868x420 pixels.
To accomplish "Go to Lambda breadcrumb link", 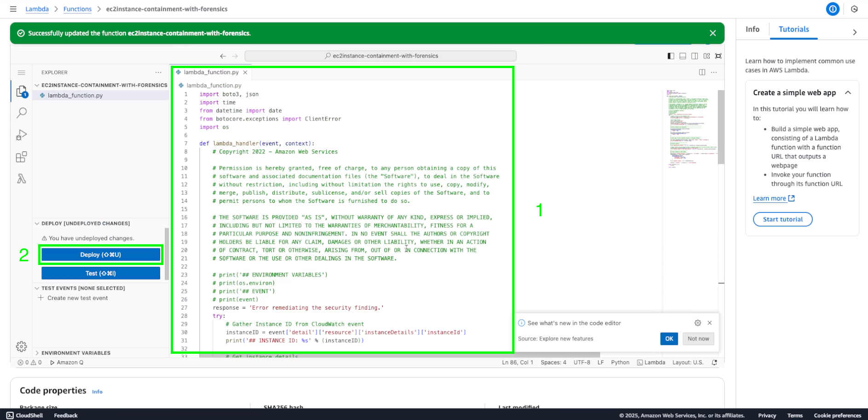I will tap(37, 9).
